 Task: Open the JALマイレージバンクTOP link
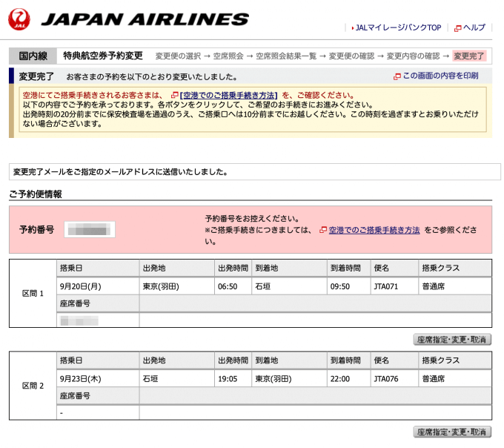click(398, 27)
